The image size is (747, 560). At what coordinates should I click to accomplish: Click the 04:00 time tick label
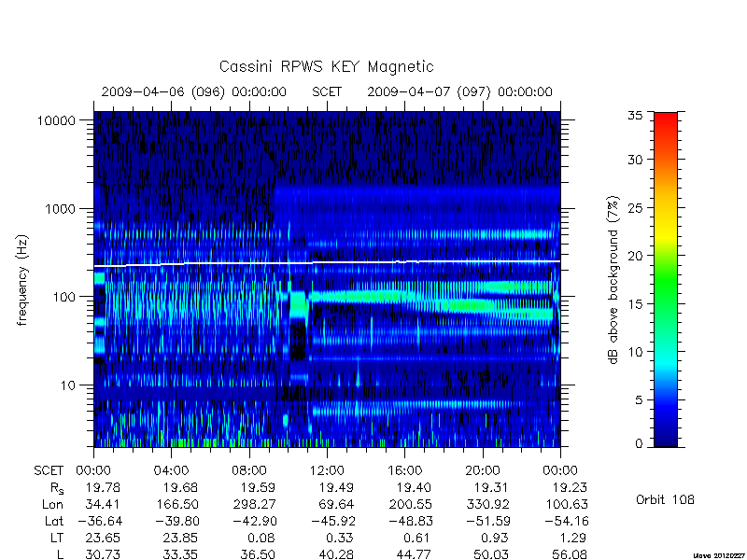(x=171, y=471)
